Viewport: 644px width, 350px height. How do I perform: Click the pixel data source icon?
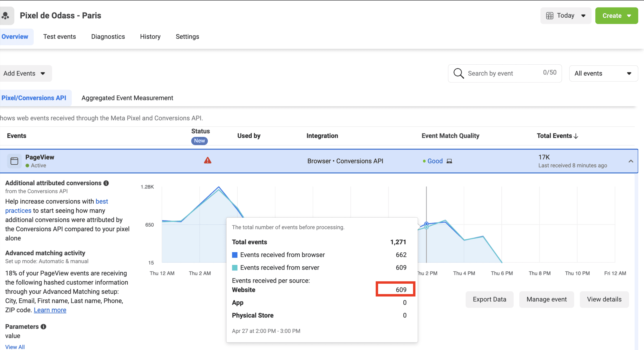(6, 16)
